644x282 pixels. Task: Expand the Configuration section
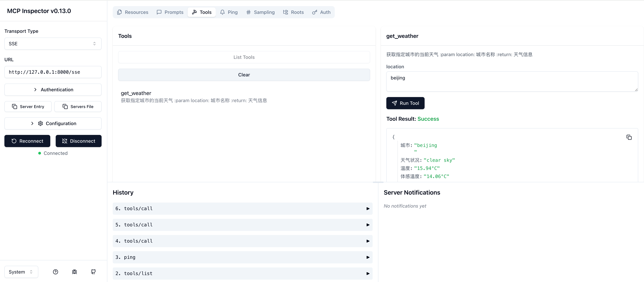53,124
